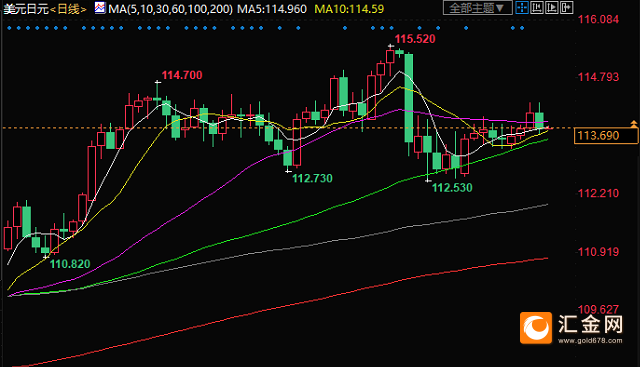This screenshot has height=367, width=640.
Task: Open the 全部主题 dropdown
Action: pyautogui.click(x=478, y=8)
